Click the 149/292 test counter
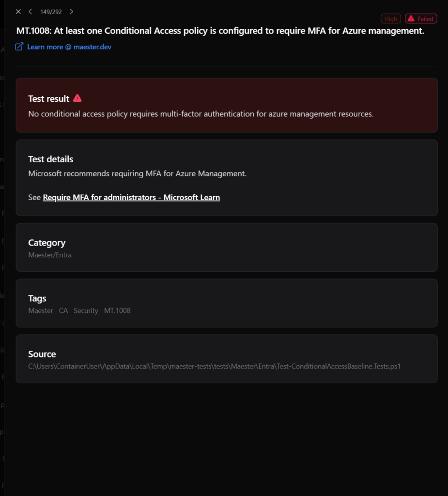The width and height of the screenshot is (448, 496). coord(51,12)
